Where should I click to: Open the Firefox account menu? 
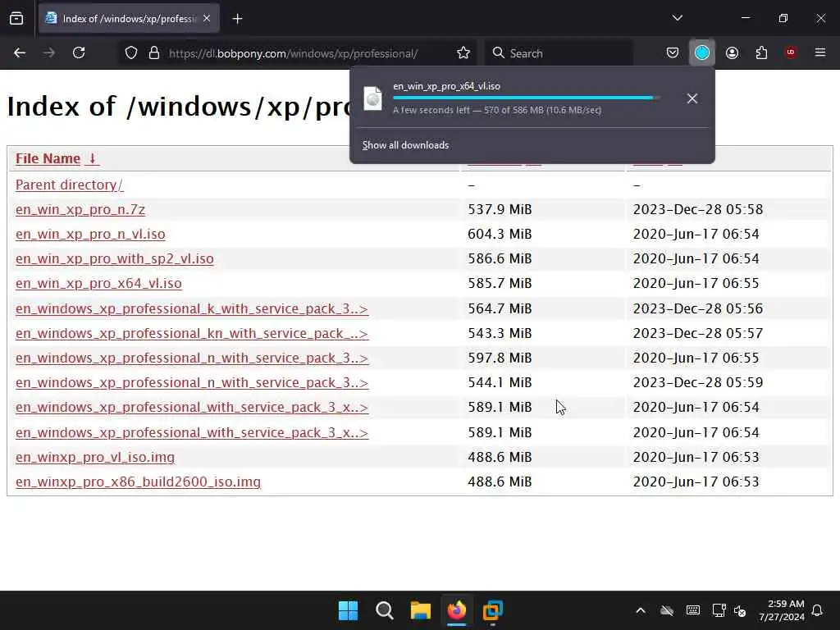coord(732,52)
